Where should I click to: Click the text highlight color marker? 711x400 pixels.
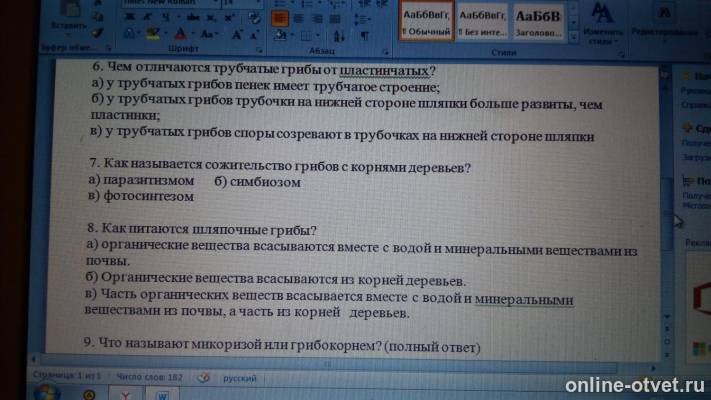(x=153, y=33)
